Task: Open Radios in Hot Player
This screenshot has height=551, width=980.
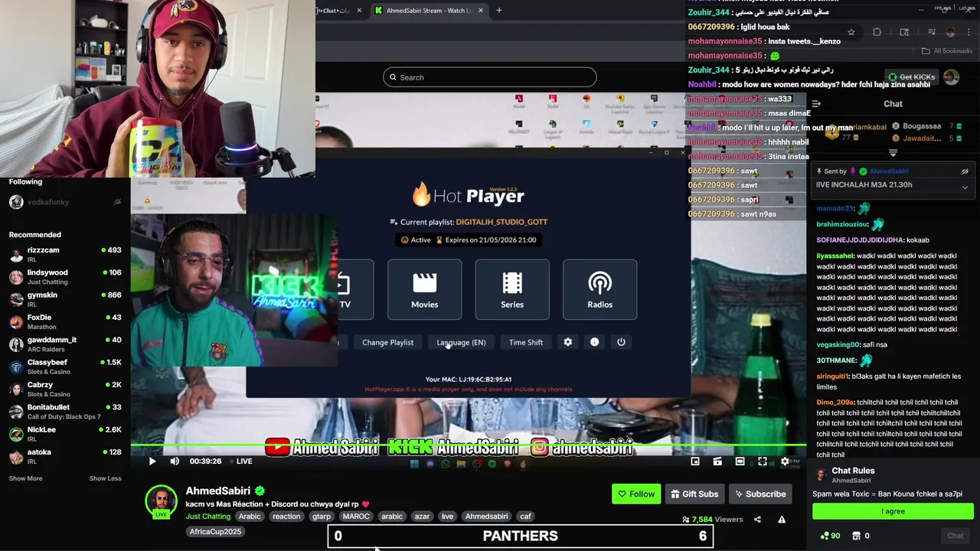Action: click(x=599, y=289)
